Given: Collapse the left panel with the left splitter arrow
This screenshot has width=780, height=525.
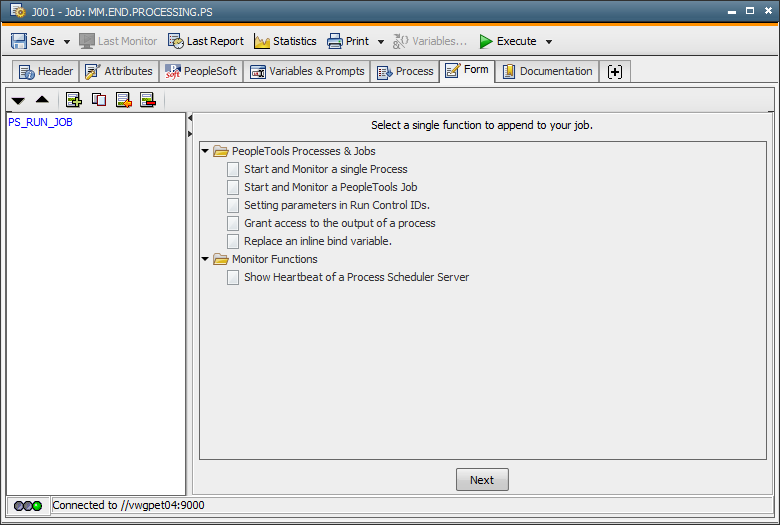Looking at the screenshot, I should (x=190, y=118).
